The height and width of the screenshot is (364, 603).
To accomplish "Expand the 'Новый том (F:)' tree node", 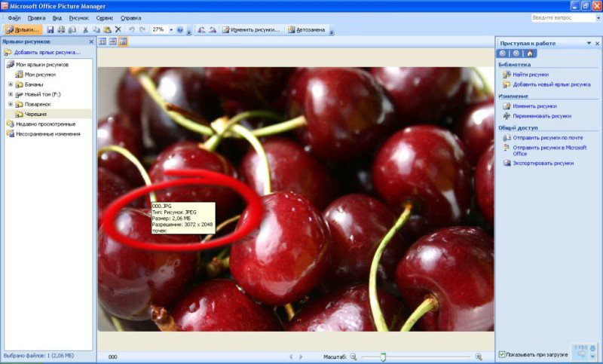I will 11,94.
